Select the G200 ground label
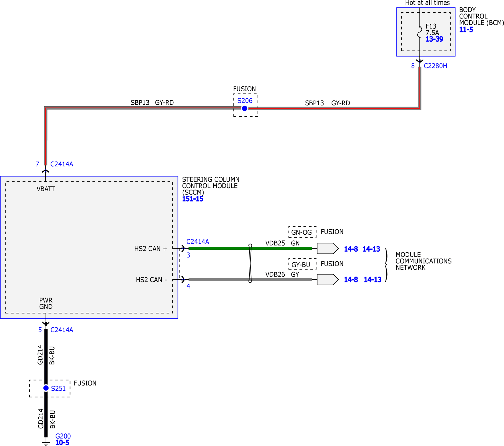This screenshot has width=504, height=446. (x=63, y=436)
